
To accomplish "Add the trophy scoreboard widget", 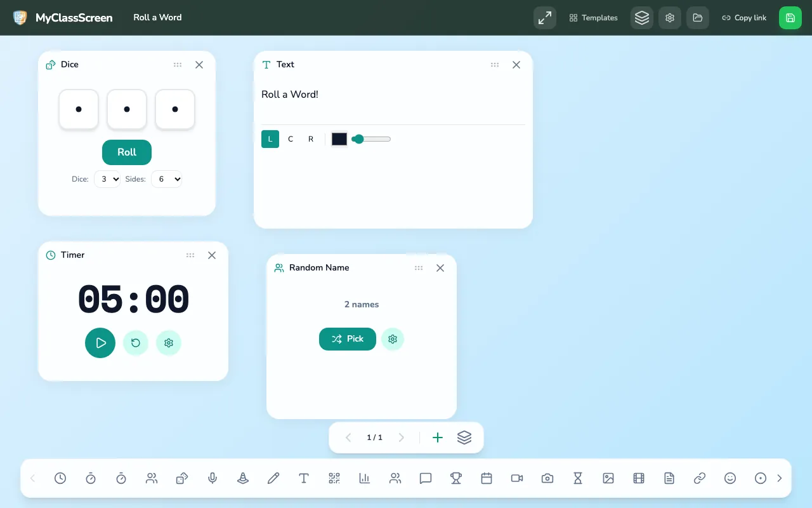I will 456,478.
